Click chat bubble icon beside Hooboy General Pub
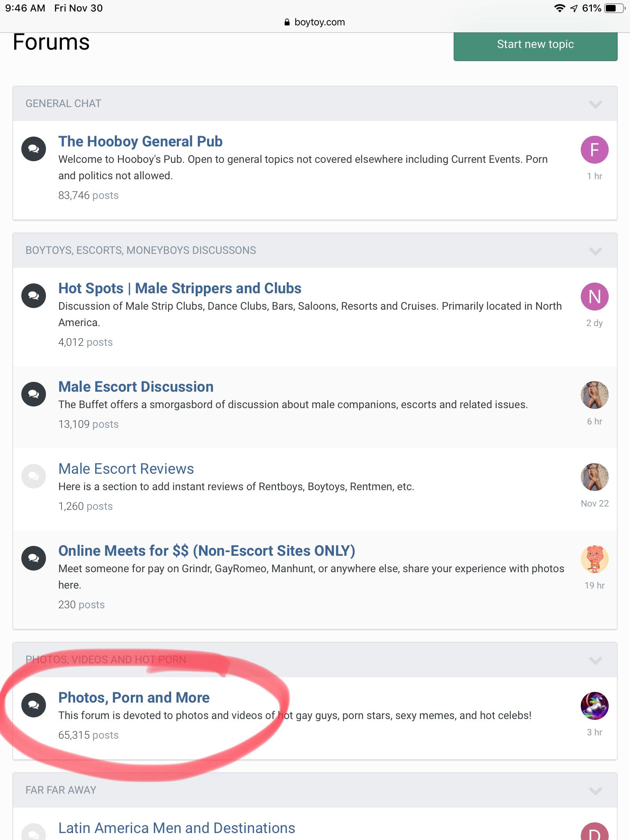 pyautogui.click(x=34, y=149)
